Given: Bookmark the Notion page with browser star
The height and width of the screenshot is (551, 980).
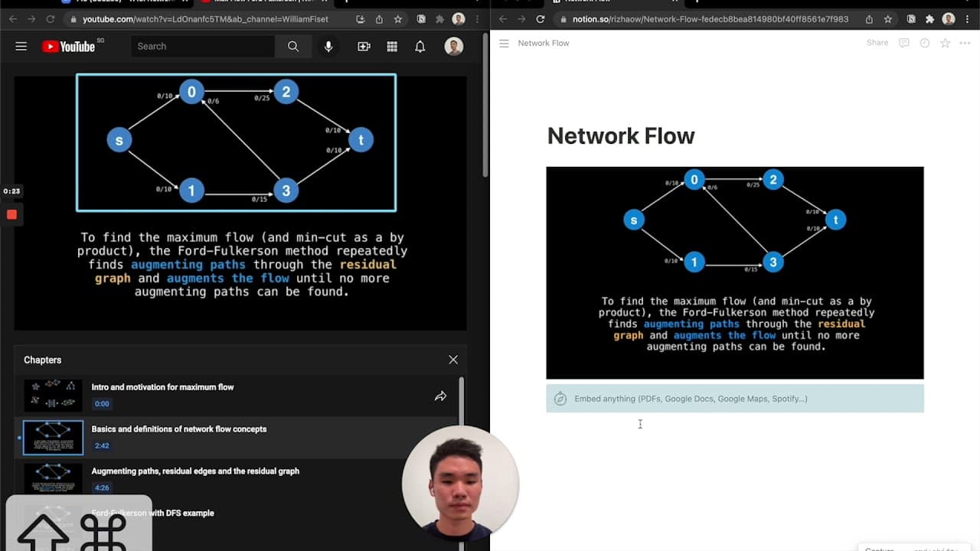Looking at the screenshot, I should (887, 19).
